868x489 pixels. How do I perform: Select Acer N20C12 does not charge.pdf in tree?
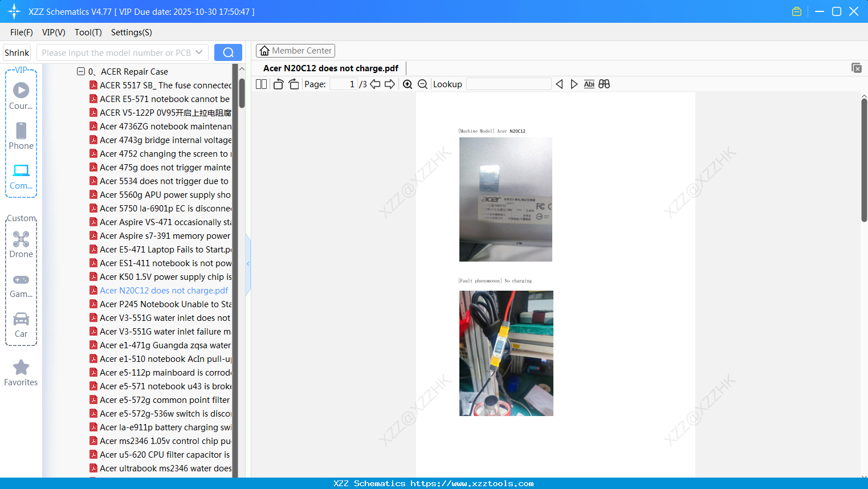tap(164, 290)
